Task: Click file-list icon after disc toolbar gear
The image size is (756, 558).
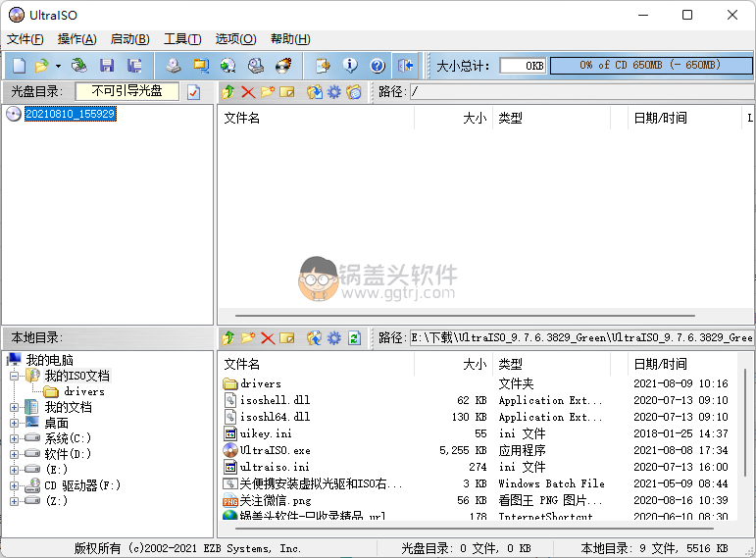Action: pyautogui.click(x=354, y=91)
